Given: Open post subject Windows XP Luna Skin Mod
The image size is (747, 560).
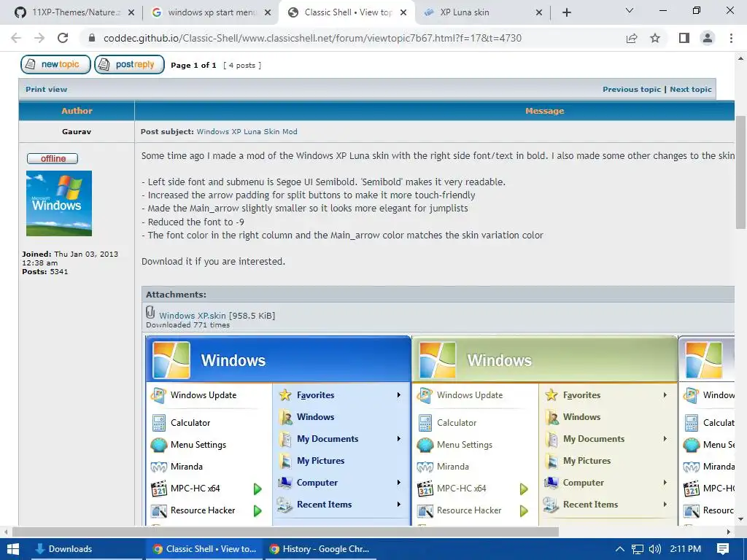Looking at the screenshot, I should tap(247, 131).
